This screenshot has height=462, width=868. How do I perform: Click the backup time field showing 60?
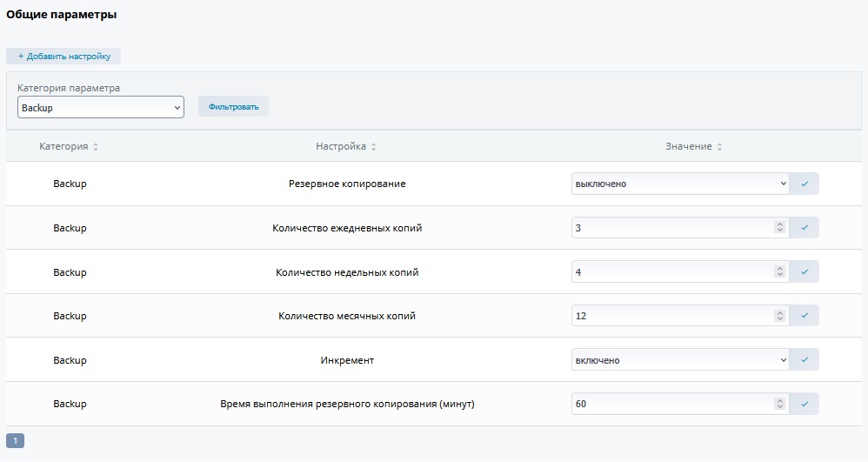pos(670,404)
